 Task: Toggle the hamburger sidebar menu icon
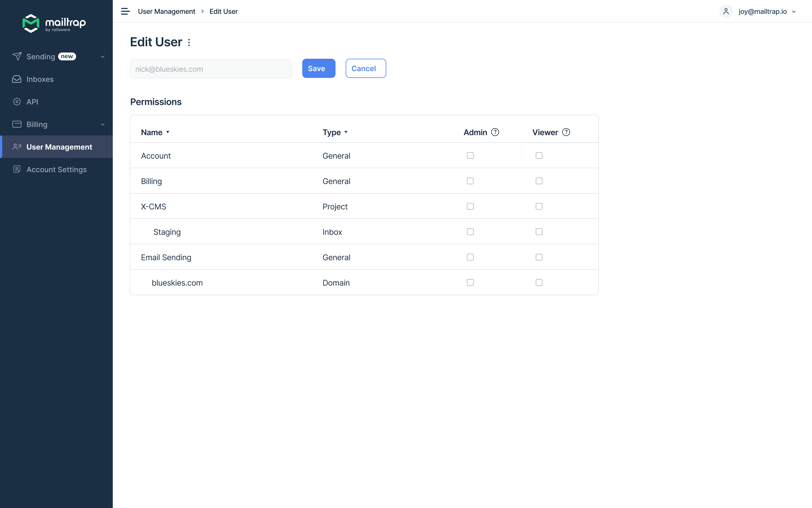pos(125,11)
